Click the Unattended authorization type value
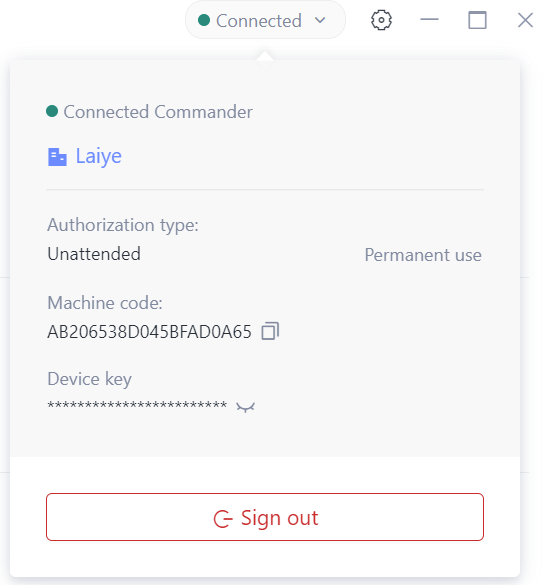Screen dimensions: 547x585 point(94,254)
